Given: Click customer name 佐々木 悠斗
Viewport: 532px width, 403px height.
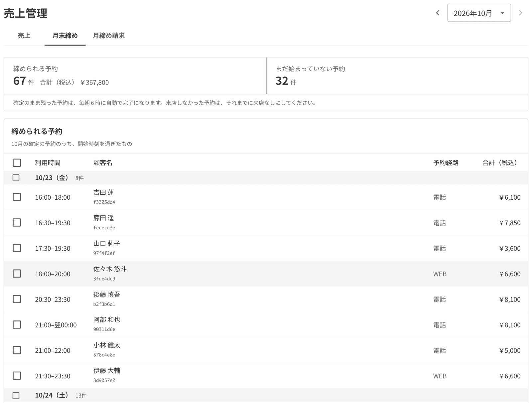Looking at the screenshot, I should point(110,269).
